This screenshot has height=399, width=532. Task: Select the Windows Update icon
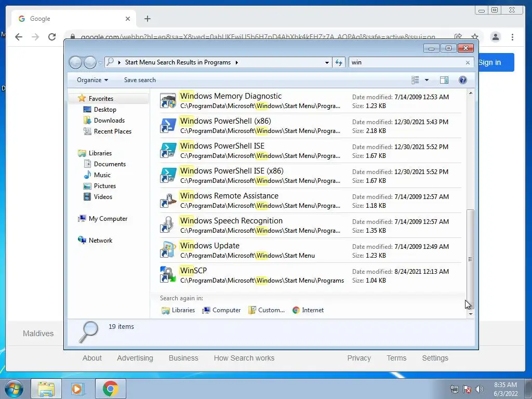click(168, 250)
